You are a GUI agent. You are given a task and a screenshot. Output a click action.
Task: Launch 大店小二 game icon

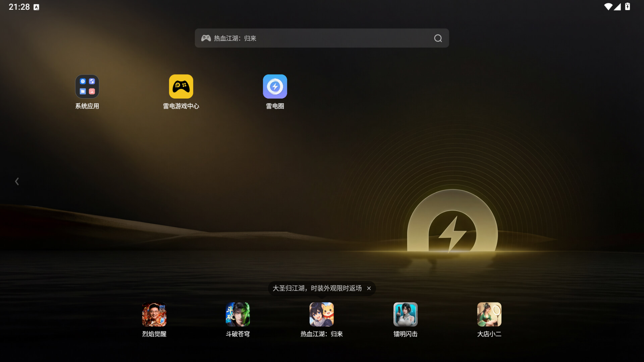coord(489,315)
